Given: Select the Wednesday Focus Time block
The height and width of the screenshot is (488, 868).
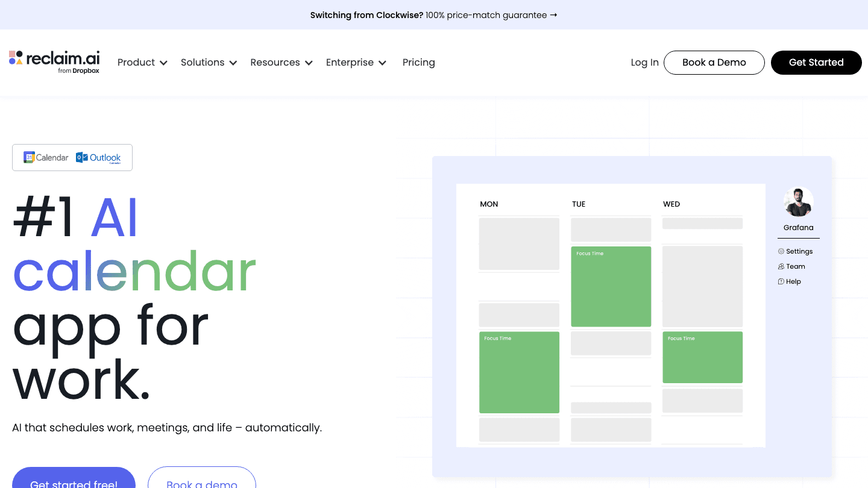Looking at the screenshot, I should pyautogui.click(x=703, y=357).
